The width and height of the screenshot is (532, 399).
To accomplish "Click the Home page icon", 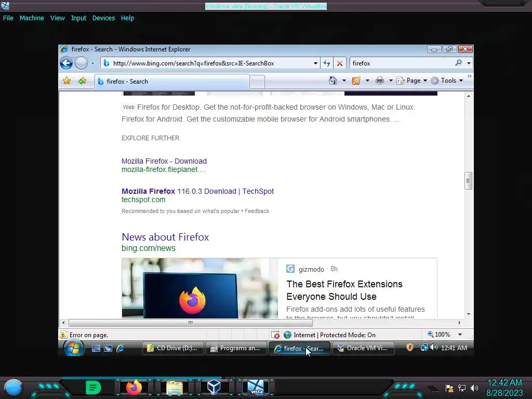I will [333, 81].
